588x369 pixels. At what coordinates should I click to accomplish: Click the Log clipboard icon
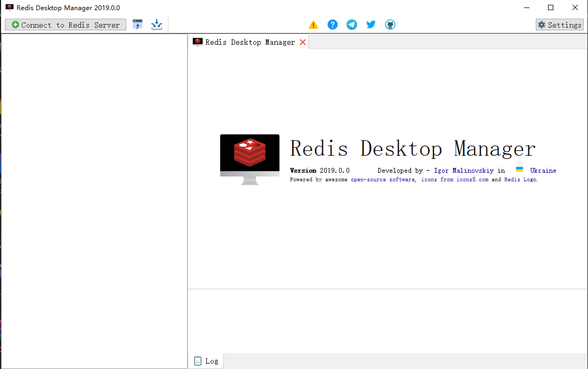[198, 361]
